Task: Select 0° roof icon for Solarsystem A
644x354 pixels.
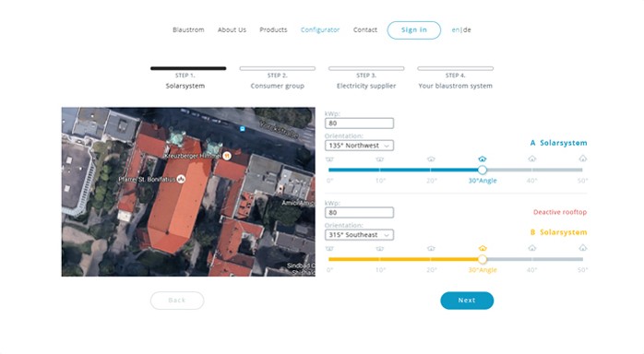Action: pos(329,159)
